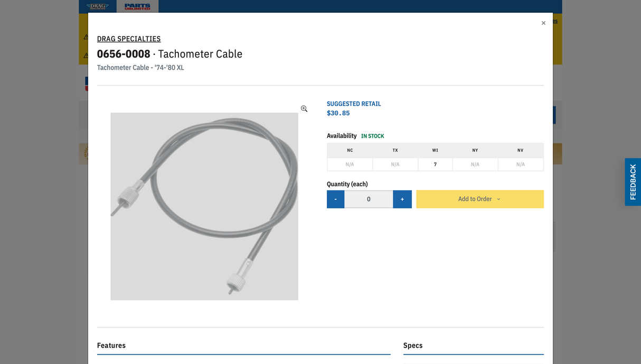Click part number 0656-0008 heading

click(x=124, y=54)
